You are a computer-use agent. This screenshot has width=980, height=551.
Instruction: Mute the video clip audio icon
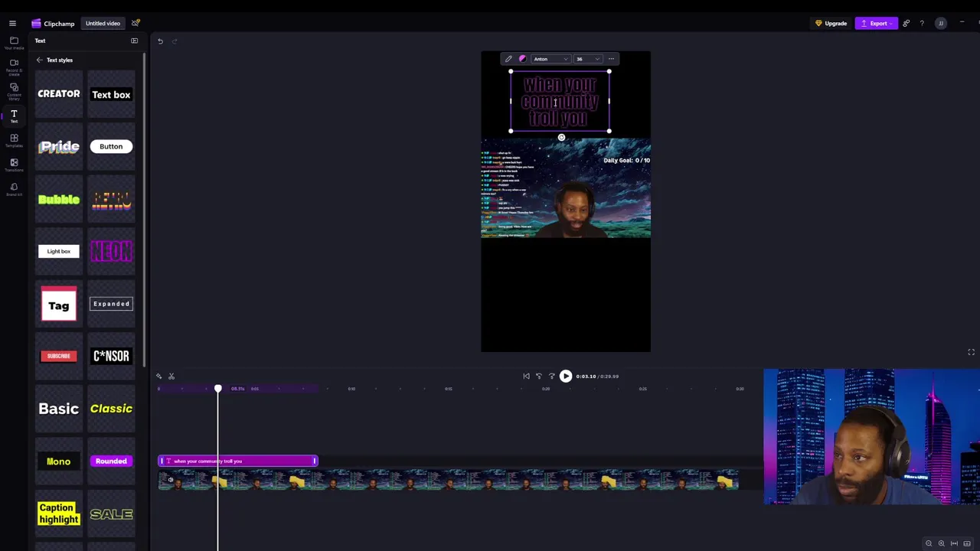[171, 480]
